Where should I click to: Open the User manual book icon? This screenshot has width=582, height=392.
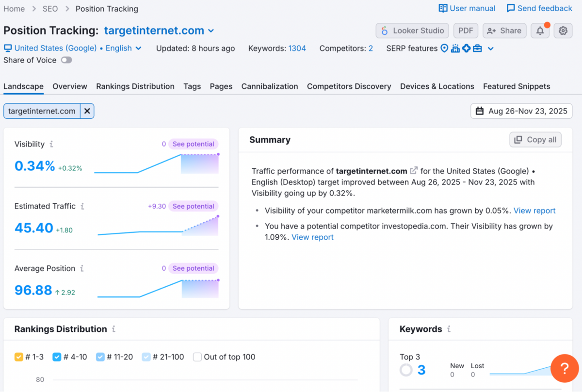coord(443,8)
